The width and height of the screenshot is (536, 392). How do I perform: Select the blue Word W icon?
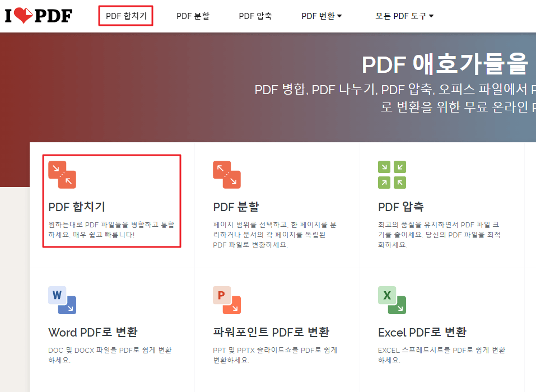(x=62, y=300)
